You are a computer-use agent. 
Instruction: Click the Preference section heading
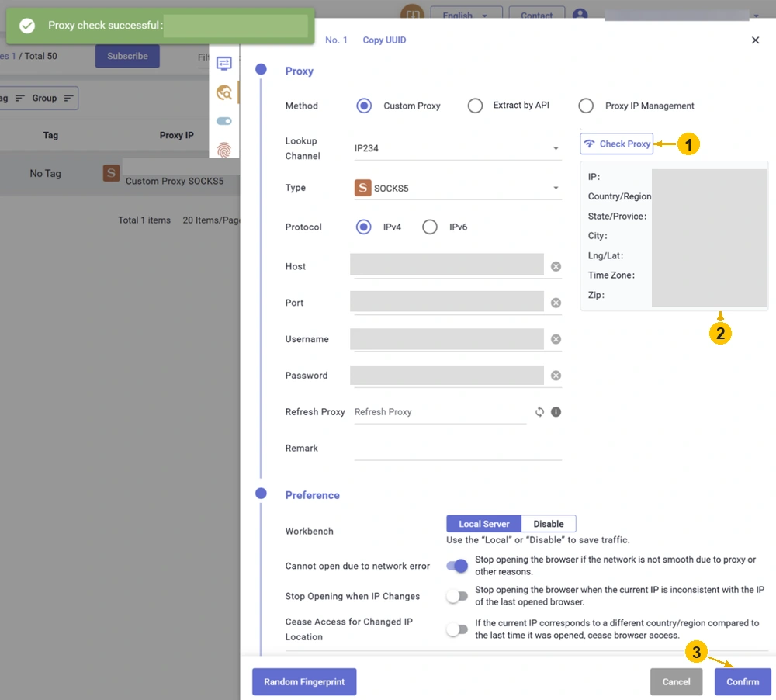pos(312,495)
